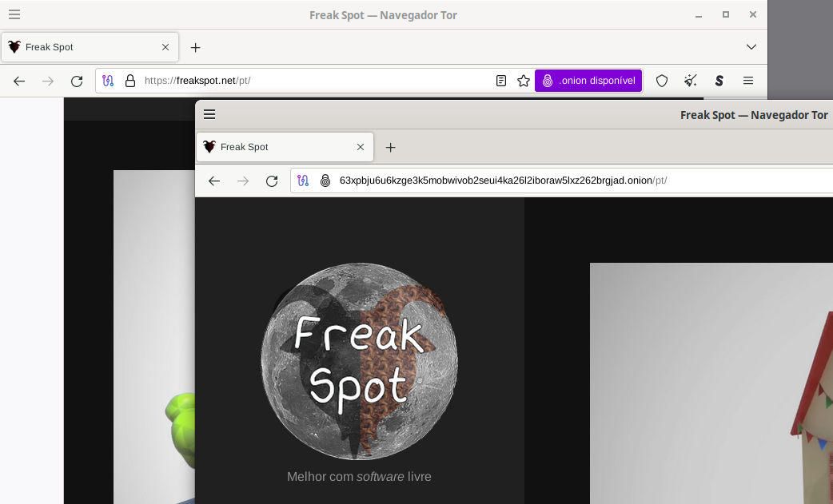The width and height of the screenshot is (833, 504).
Task: Click the Freak Spot moon logo
Action: click(x=359, y=361)
